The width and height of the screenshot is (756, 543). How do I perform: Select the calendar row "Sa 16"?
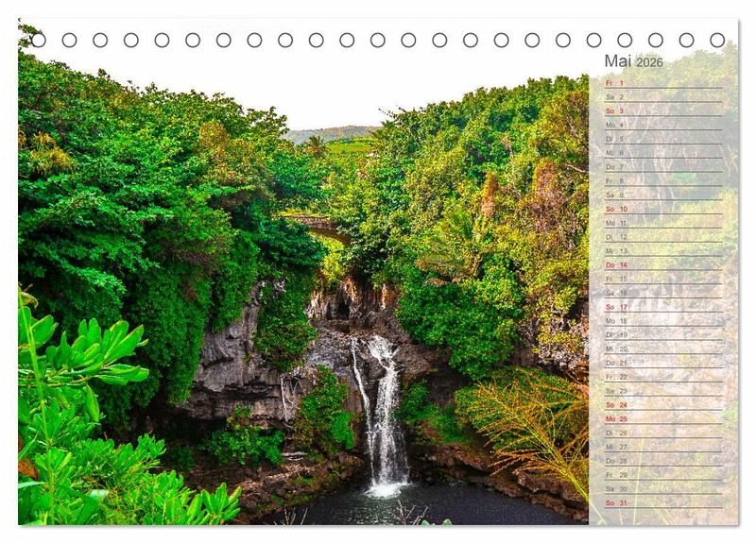pos(663,293)
